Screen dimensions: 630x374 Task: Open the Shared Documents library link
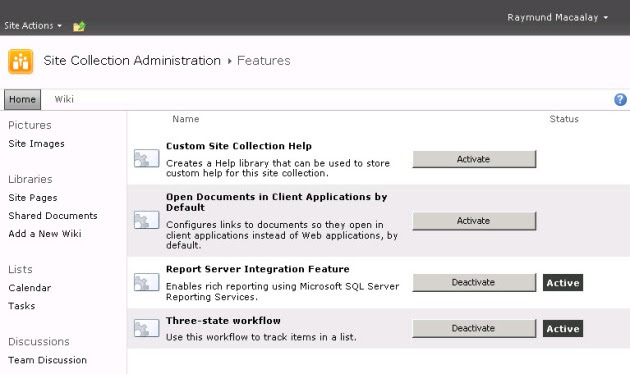pos(53,216)
